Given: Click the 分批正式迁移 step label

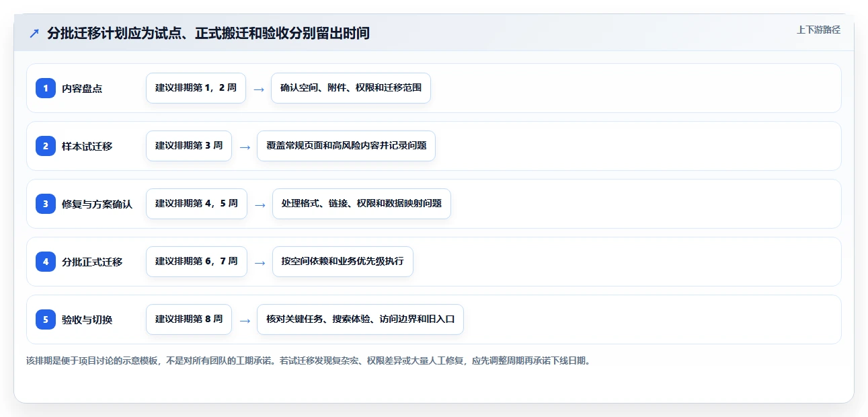Looking at the screenshot, I should click(x=92, y=262).
